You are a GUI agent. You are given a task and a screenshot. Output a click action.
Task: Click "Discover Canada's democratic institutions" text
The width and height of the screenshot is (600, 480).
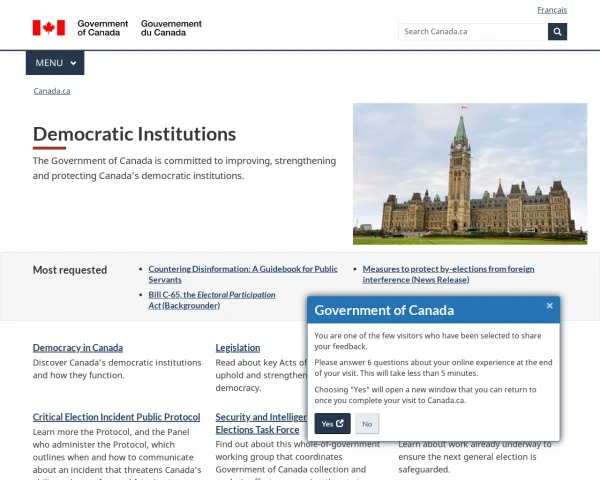click(117, 369)
